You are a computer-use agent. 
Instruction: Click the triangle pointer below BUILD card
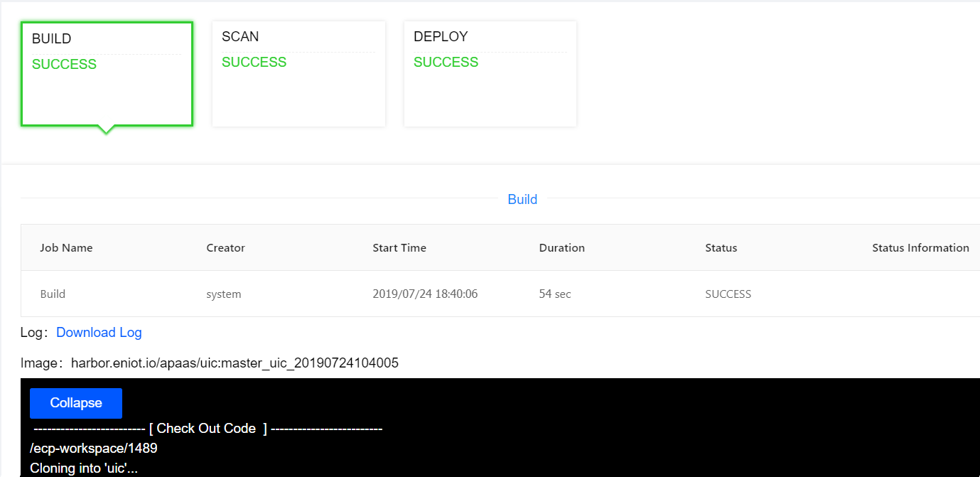(x=106, y=130)
